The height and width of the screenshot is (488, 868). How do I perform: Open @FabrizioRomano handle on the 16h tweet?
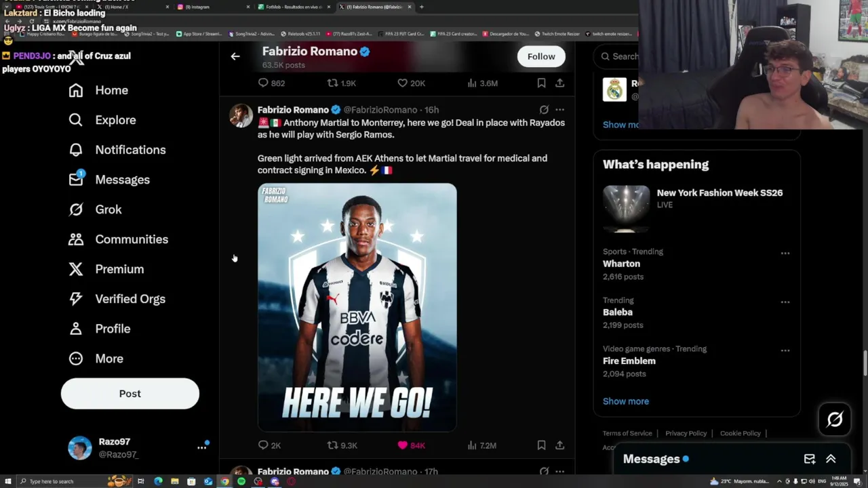point(380,110)
